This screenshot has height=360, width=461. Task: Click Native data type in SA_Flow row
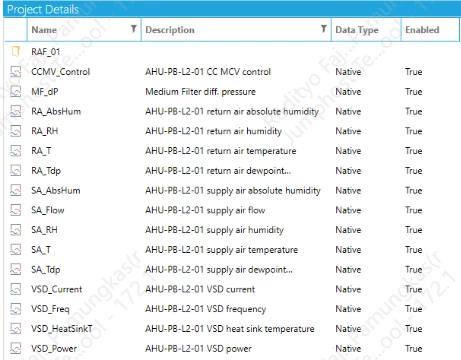coord(348,210)
